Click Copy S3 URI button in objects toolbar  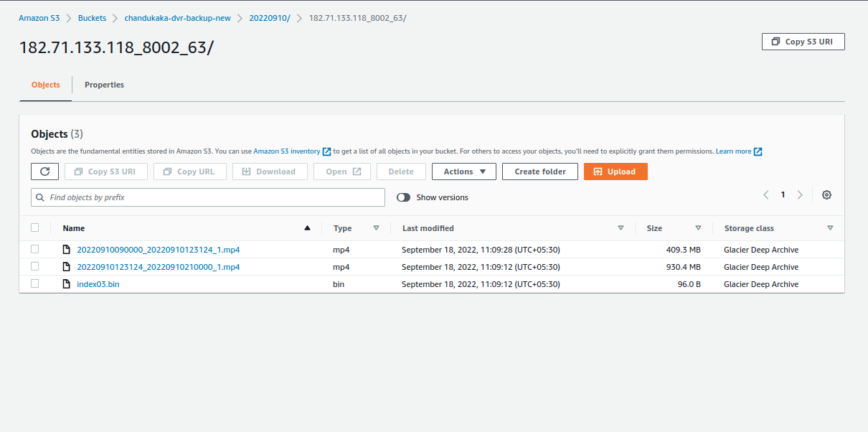tap(106, 172)
